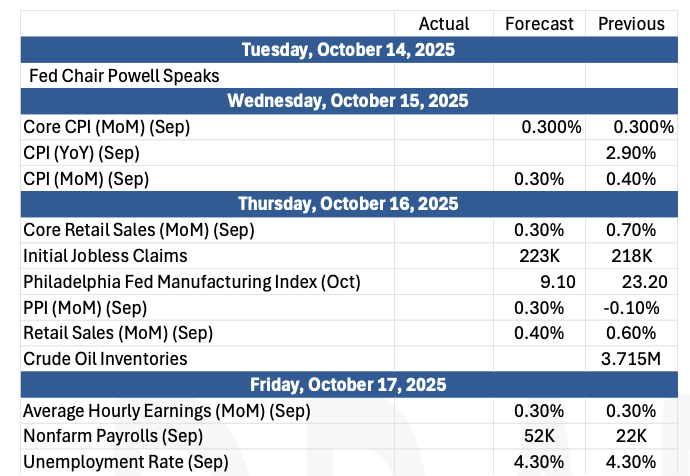Click the Previous column header
Screen dimensions: 690x476
(x=631, y=24)
